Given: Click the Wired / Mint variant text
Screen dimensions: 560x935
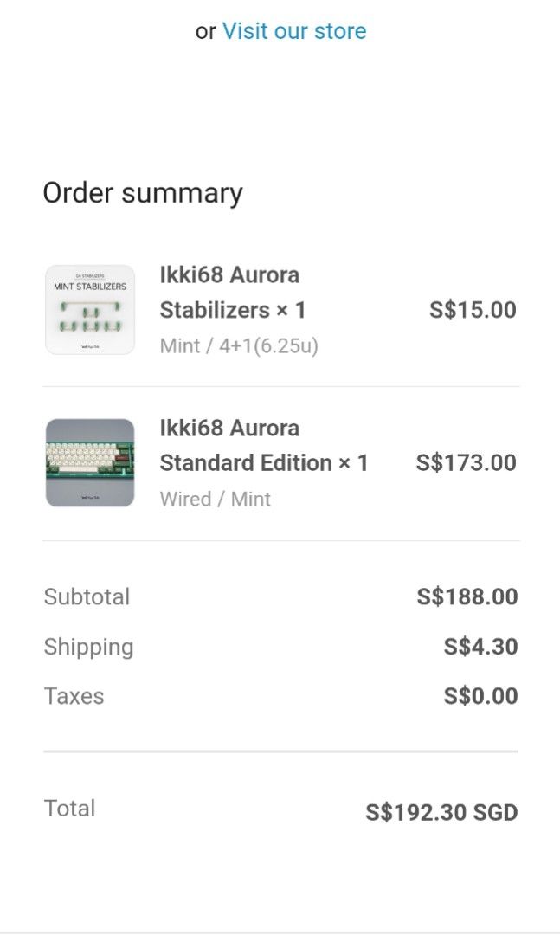Looking at the screenshot, I should pyautogui.click(x=215, y=499).
